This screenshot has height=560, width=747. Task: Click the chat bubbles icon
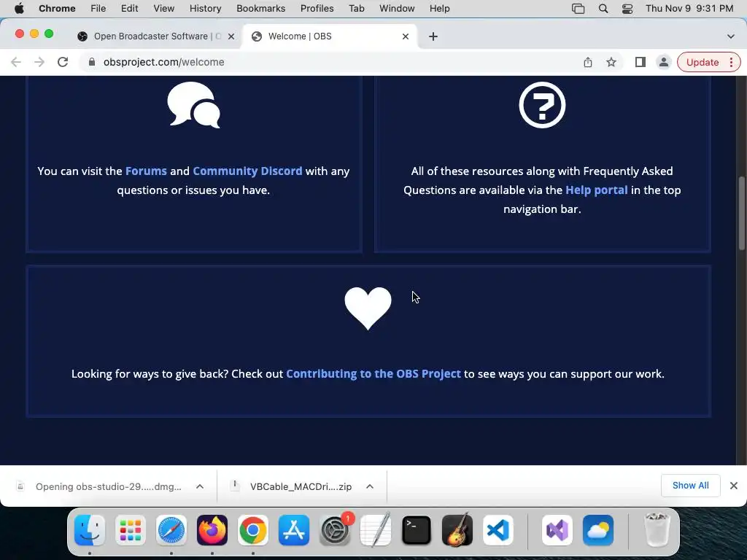coord(194,105)
